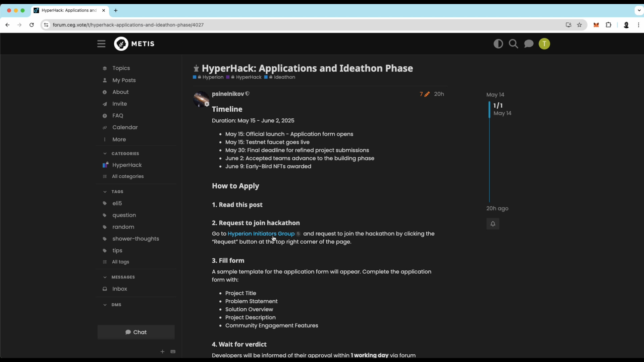
Task: Bookmark this page with star
Action: pyautogui.click(x=579, y=25)
